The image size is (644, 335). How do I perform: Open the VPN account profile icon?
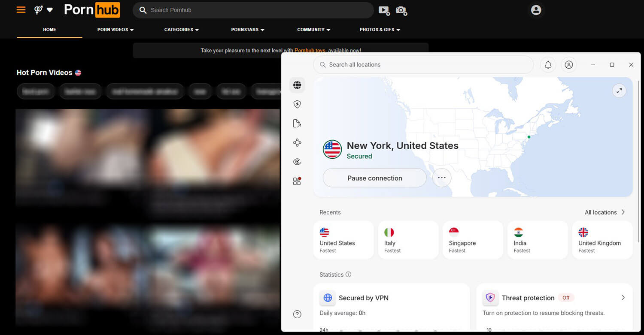pos(569,65)
